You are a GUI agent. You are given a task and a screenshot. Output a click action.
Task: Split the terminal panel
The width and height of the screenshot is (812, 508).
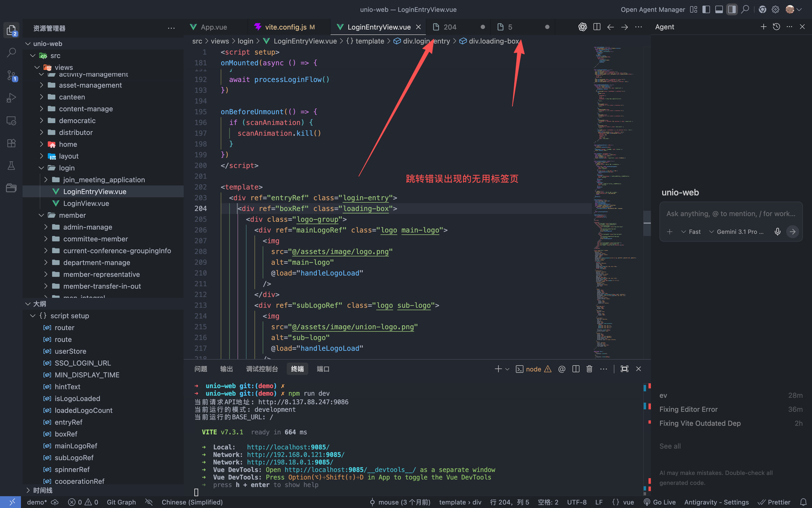[576, 369]
